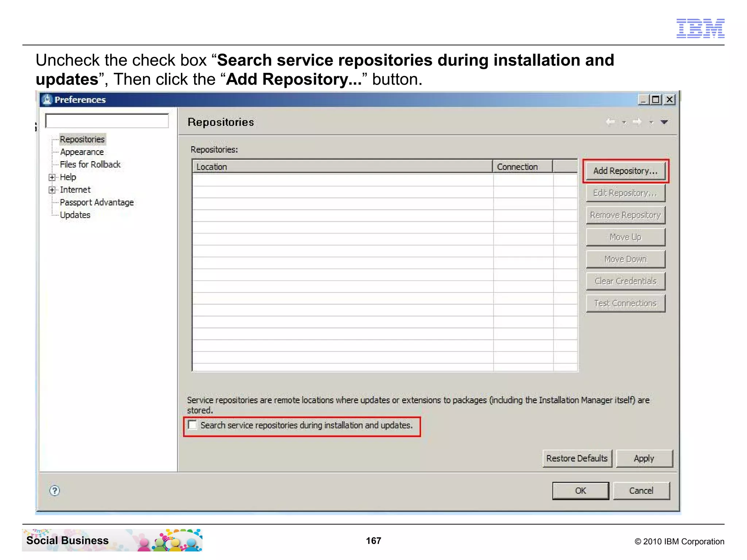
Task: Open the forward history dropdown arrow
Action: [651, 122]
